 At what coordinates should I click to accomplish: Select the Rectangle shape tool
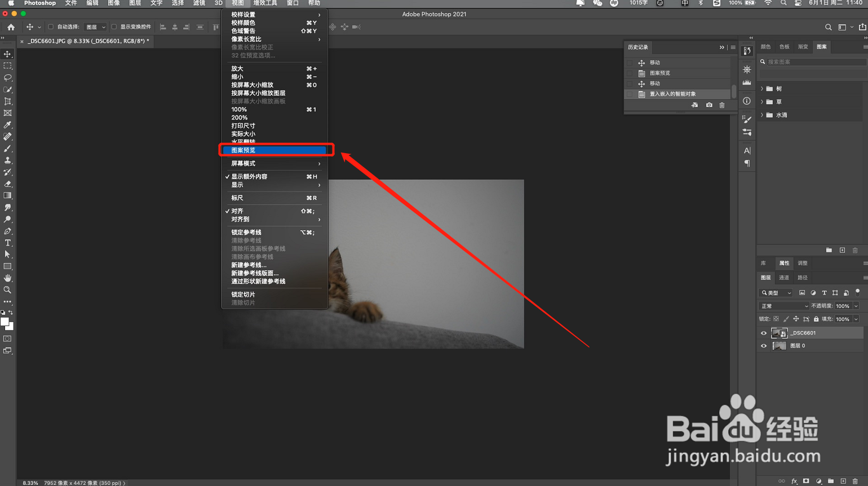[7, 266]
